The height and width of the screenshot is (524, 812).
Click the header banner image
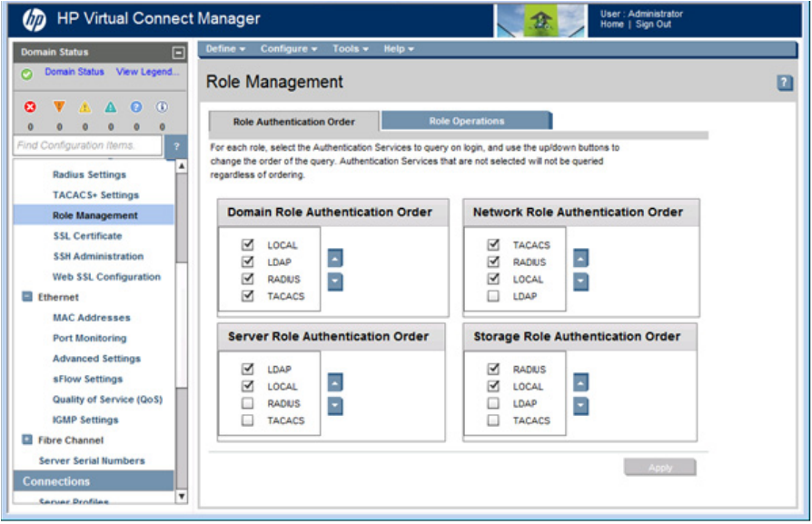(x=540, y=21)
